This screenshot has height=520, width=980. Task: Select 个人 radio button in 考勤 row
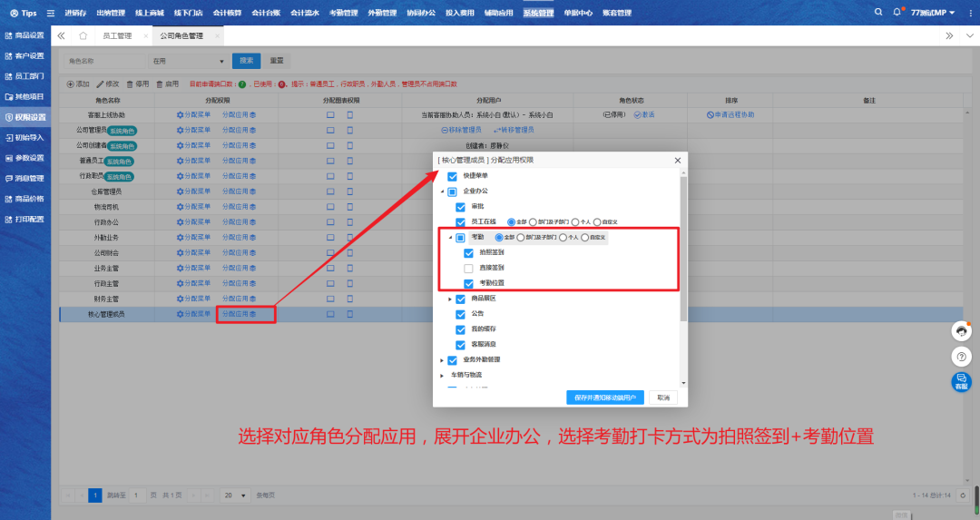pos(563,237)
